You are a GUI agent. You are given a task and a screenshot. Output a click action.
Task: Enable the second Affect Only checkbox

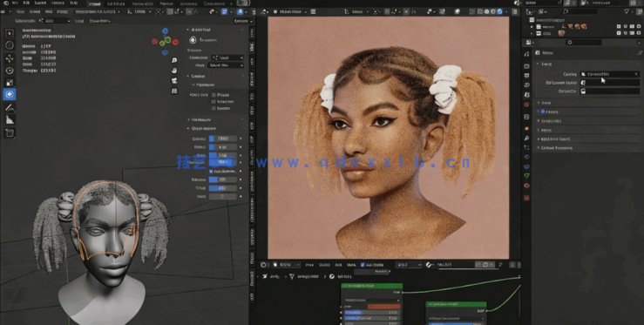click(x=214, y=101)
